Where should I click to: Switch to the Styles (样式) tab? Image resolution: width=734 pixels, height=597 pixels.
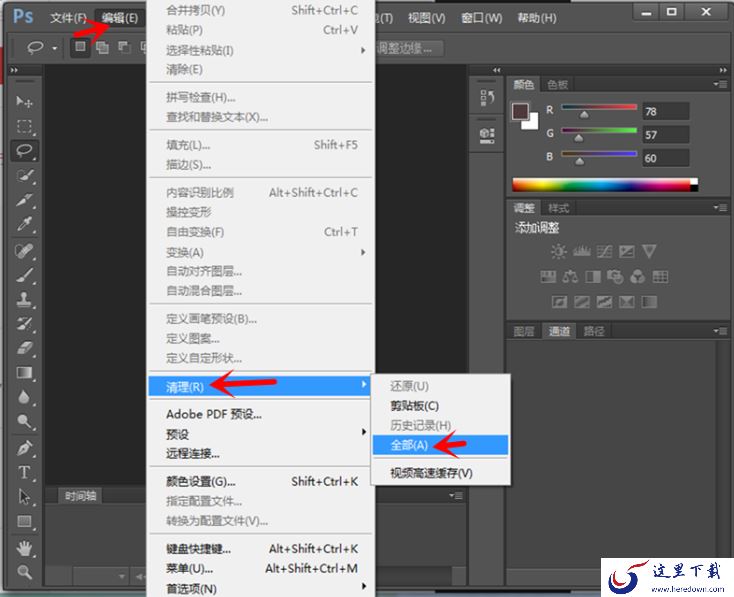558,208
